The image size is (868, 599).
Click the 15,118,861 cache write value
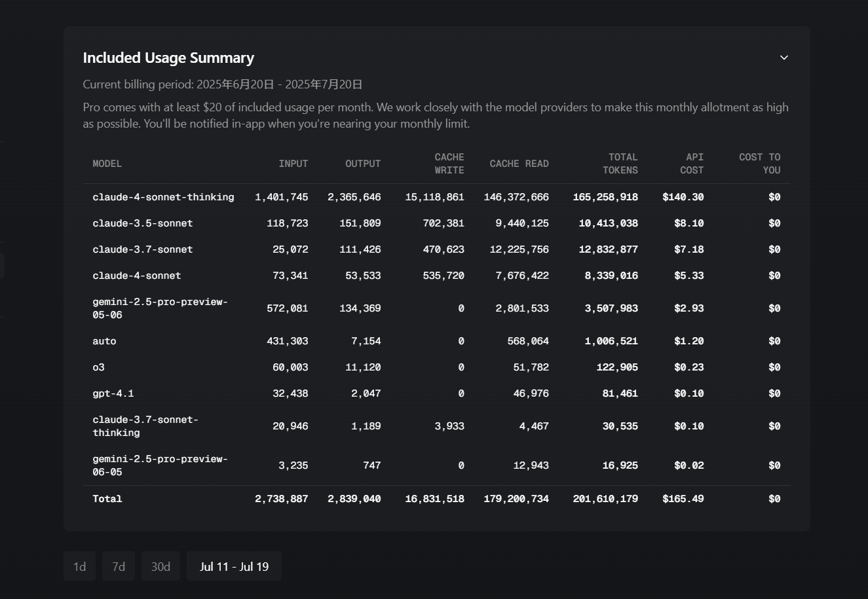[x=435, y=197]
